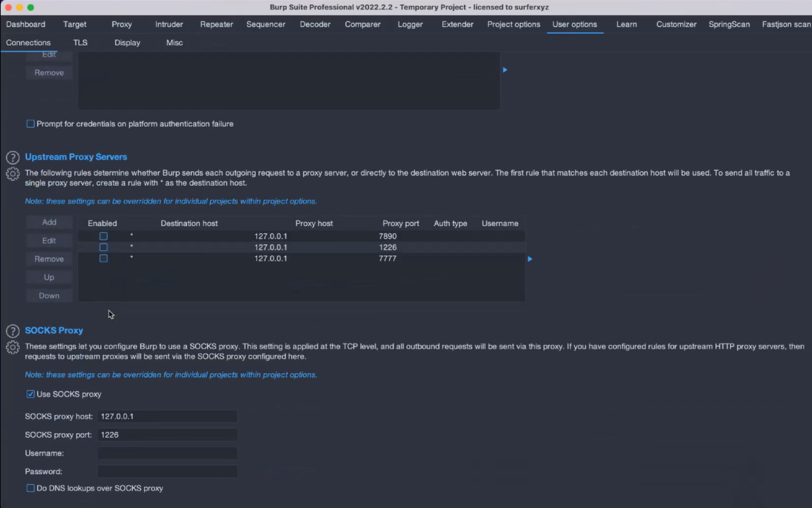The image size is (812, 508).
Task: Open the Logger tab
Action: [x=410, y=24]
